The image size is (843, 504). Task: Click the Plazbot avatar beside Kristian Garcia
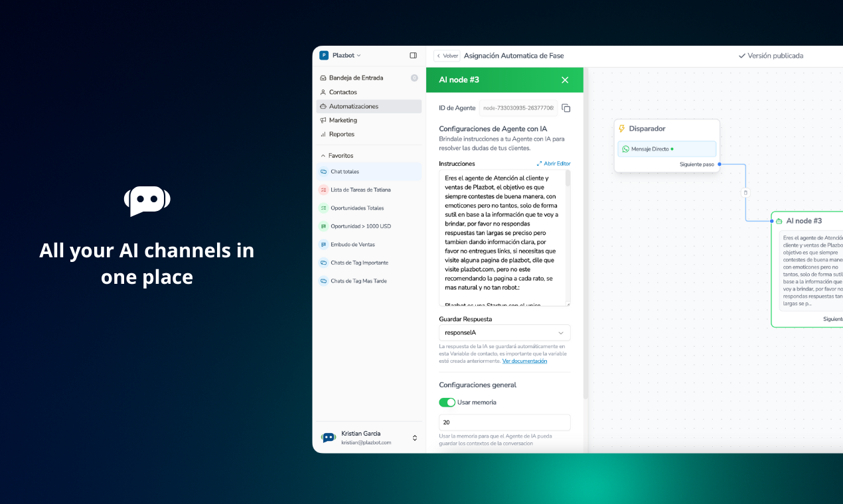pyautogui.click(x=329, y=438)
